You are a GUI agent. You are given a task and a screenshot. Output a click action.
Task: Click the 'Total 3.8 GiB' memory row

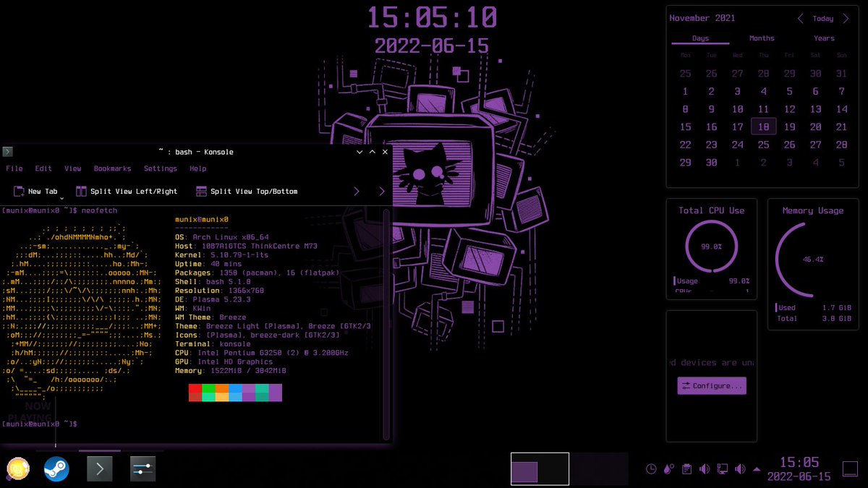tap(813, 318)
